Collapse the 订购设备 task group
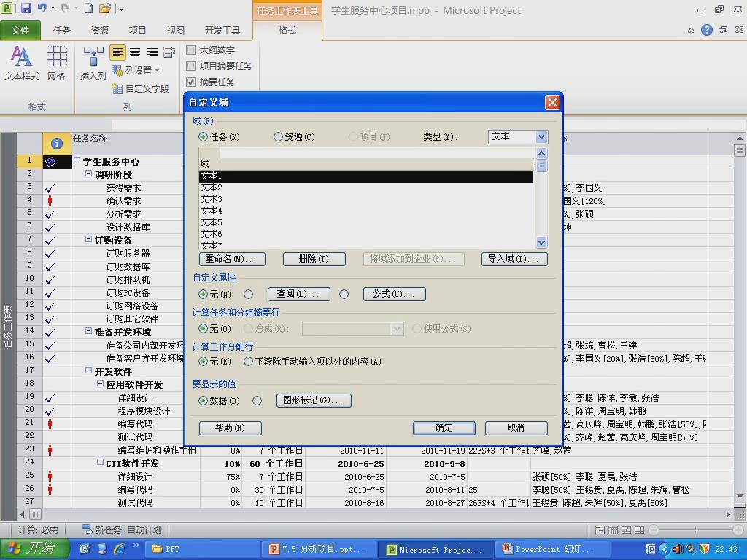747x560 pixels. coord(88,239)
